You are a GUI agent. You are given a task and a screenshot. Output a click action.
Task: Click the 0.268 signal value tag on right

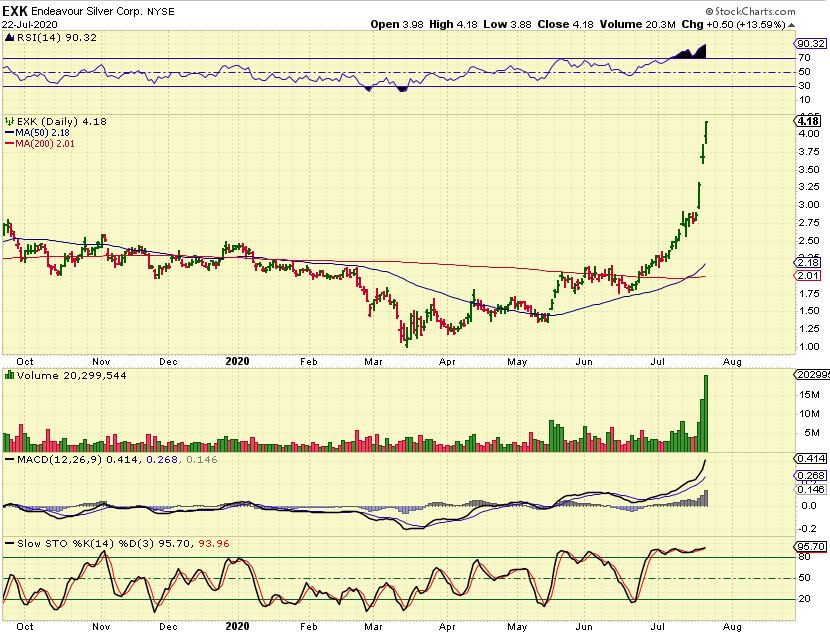(811, 475)
